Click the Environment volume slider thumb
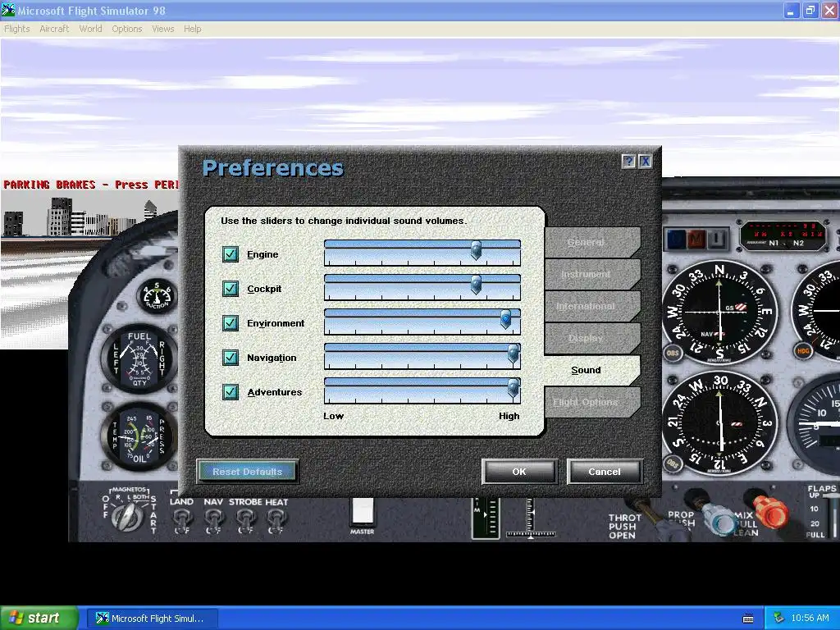This screenshot has width=840, height=630. coord(505,319)
